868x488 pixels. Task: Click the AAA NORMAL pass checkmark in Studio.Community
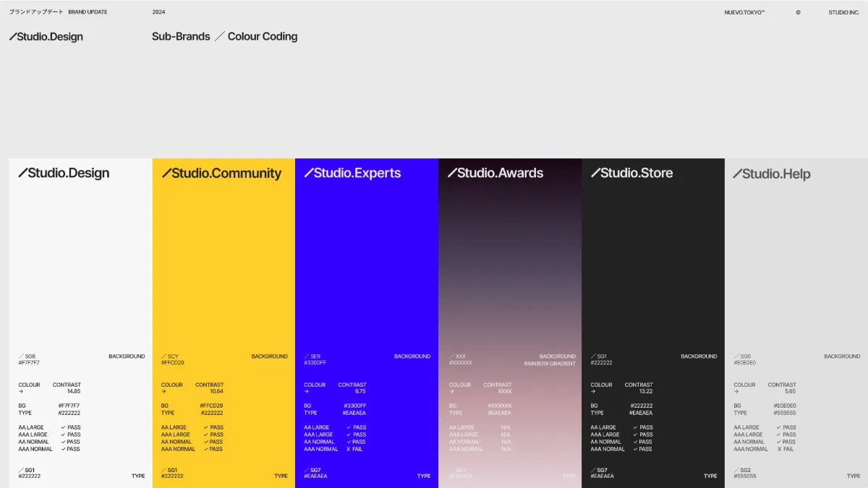pos(205,449)
